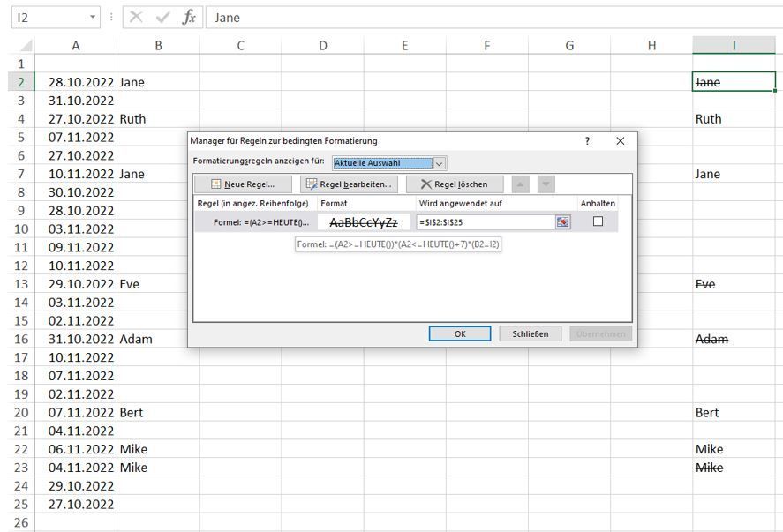This screenshot has height=532, width=783.
Task: Click cell A25 with 27.10.2022
Action: pyautogui.click(x=76, y=504)
